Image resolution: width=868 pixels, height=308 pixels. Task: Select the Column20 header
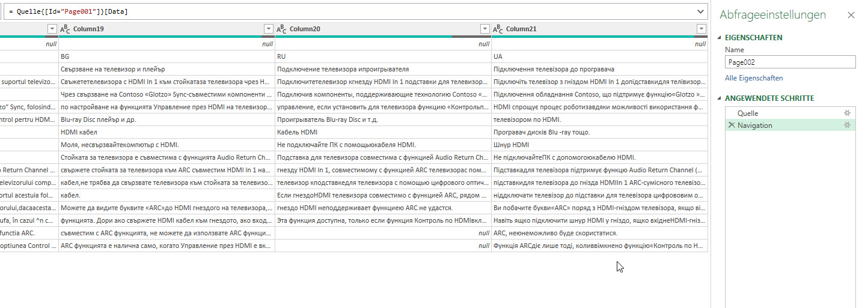(x=383, y=29)
